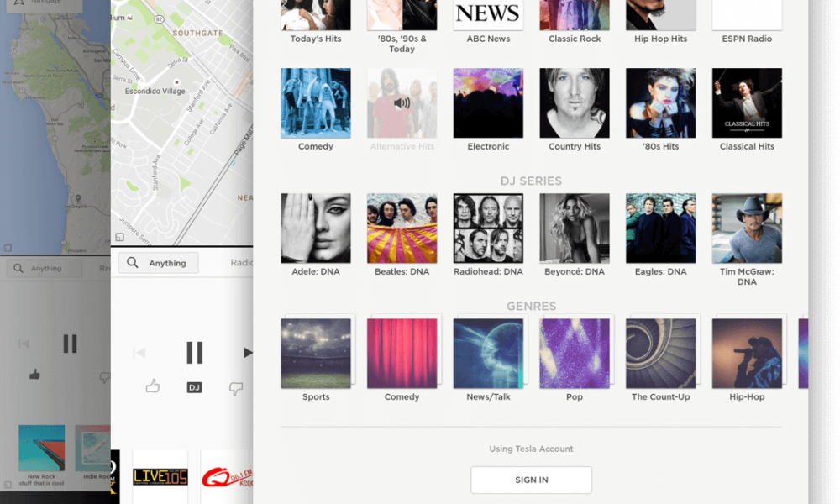Pause playback in the dimmed background panel
Viewport: 840px width, 504px height.
71,344
